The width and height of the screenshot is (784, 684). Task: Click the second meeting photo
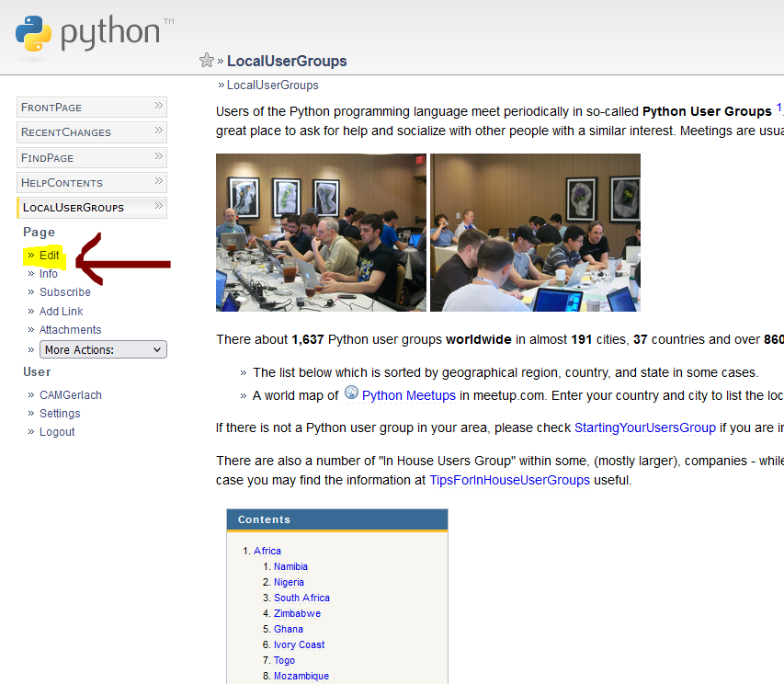click(535, 233)
